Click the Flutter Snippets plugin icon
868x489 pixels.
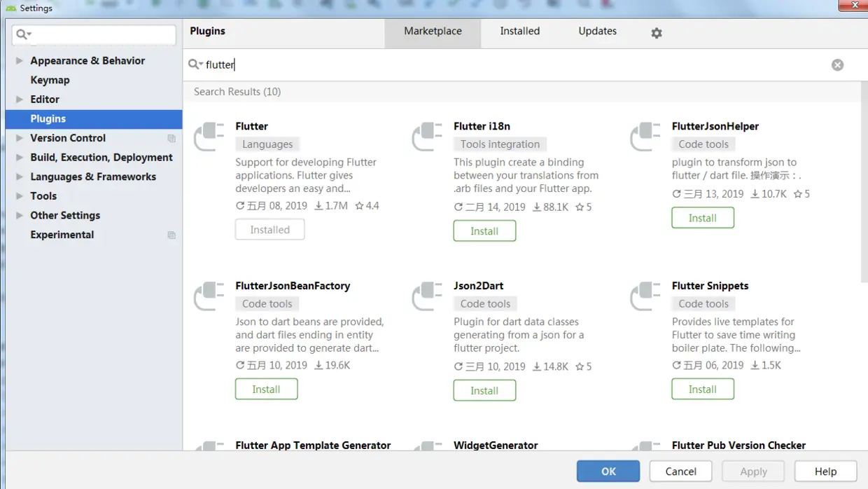pyautogui.click(x=645, y=296)
